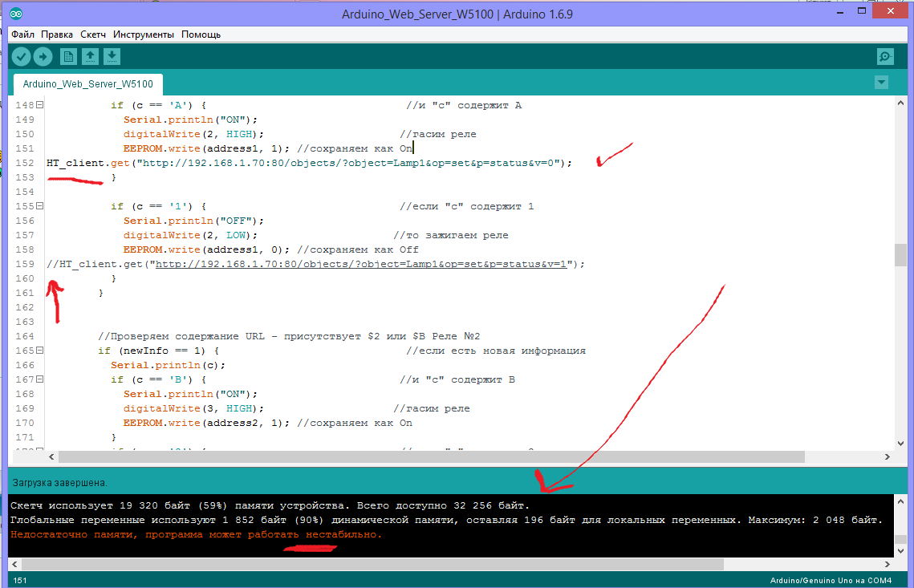This screenshot has width=914, height=588.
Task: Create a new sketch using the toolbar icon
Action: (x=69, y=56)
